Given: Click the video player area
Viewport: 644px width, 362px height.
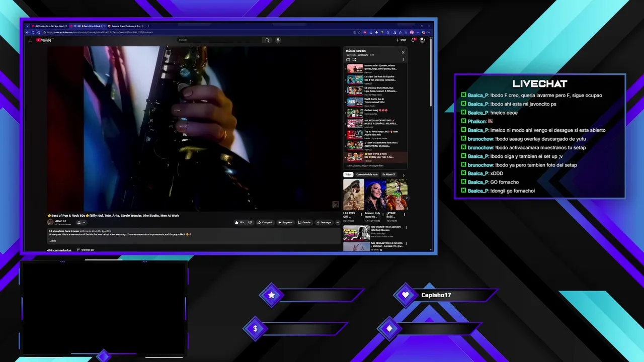Looking at the screenshot, I should point(194,129).
